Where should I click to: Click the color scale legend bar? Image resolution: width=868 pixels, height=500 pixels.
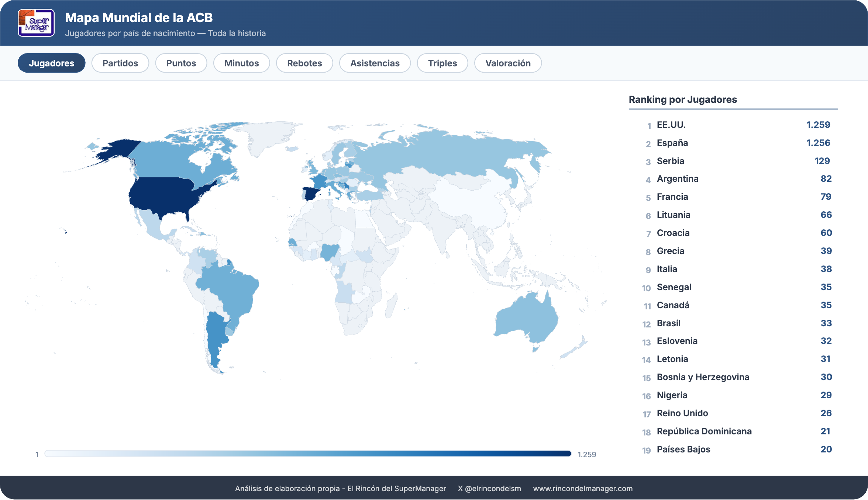307,454
